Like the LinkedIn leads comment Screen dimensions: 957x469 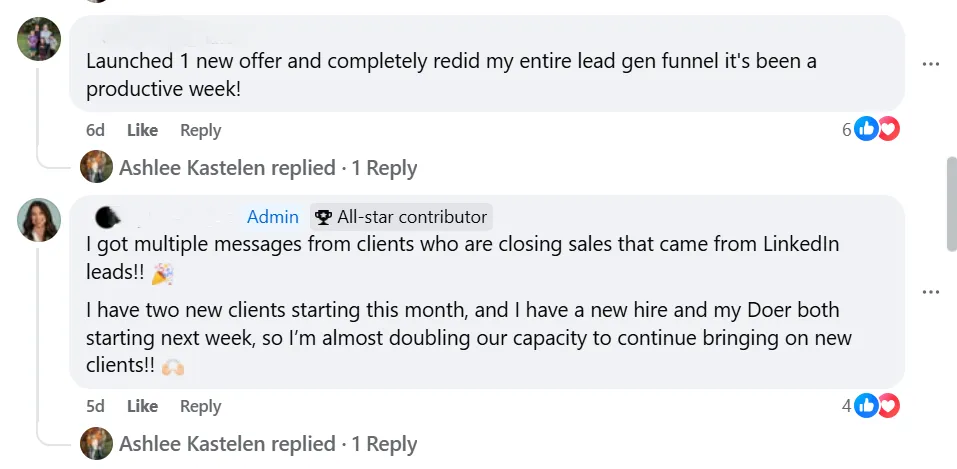(x=142, y=406)
